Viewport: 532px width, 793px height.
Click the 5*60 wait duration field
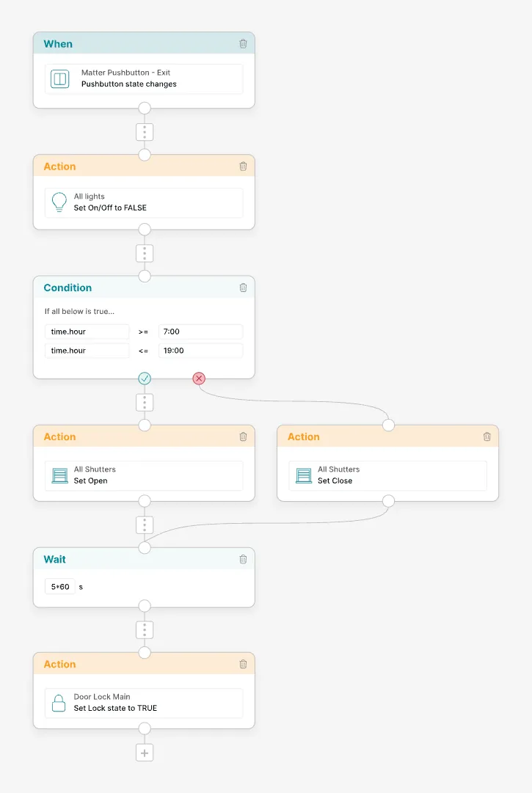point(59,587)
